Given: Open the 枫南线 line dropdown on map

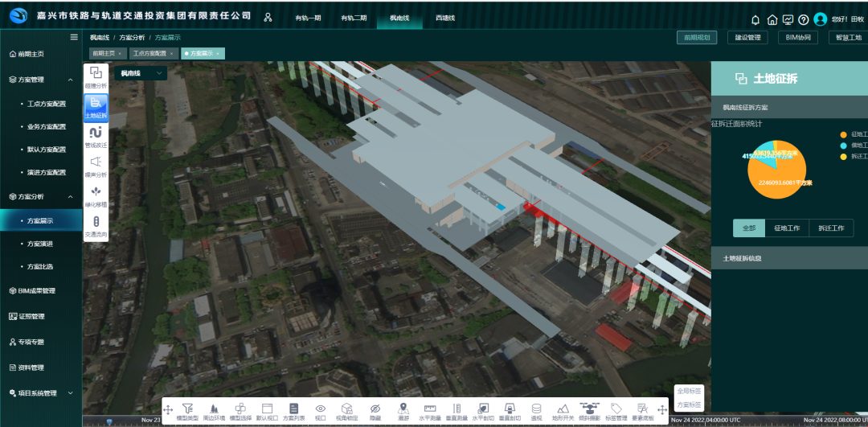Looking at the screenshot, I should (140, 73).
